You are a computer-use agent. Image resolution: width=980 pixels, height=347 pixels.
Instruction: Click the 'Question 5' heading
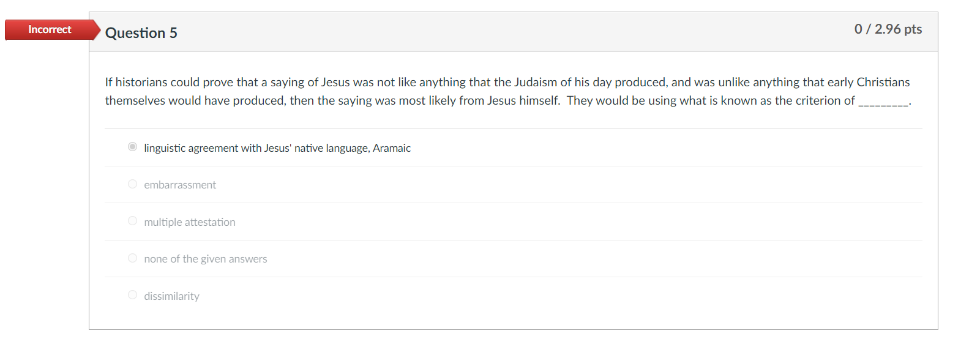tap(141, 33)
